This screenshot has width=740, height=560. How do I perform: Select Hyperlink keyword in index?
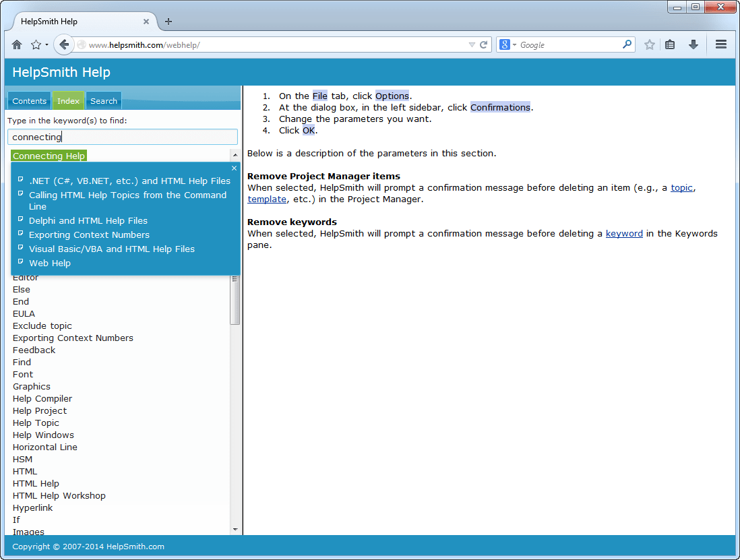pos(32,507)
